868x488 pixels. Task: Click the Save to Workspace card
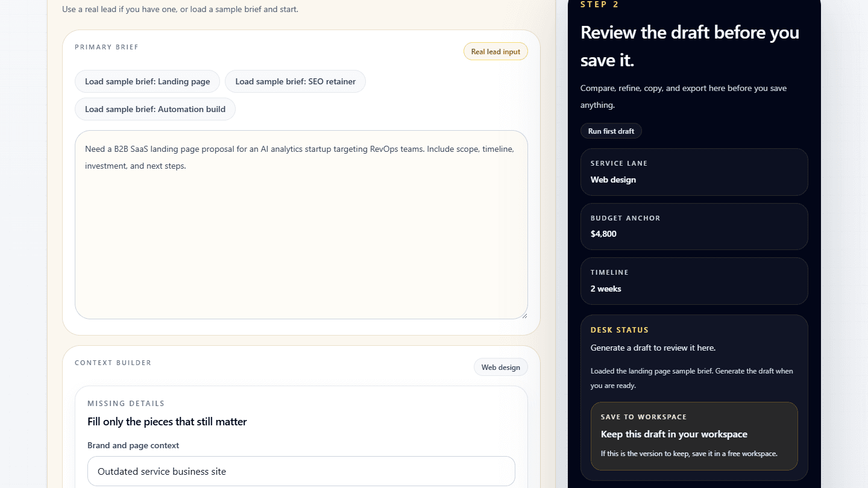click(694, 437)
